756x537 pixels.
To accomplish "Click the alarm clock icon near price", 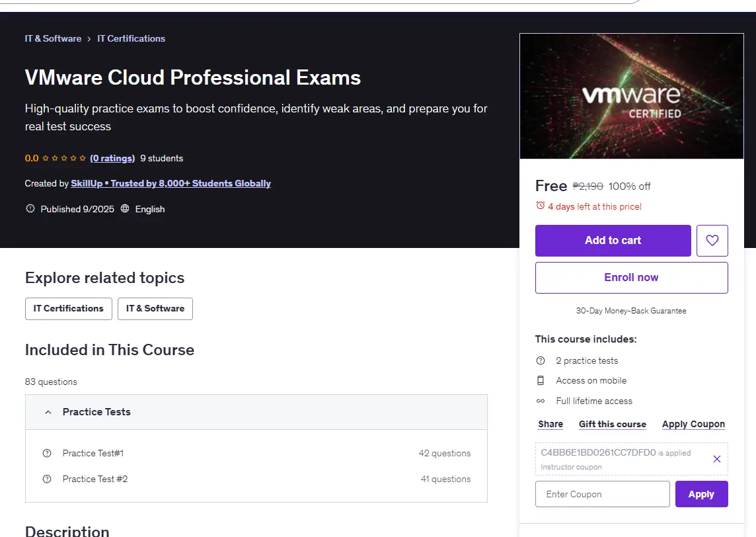I will coord(541,206).
